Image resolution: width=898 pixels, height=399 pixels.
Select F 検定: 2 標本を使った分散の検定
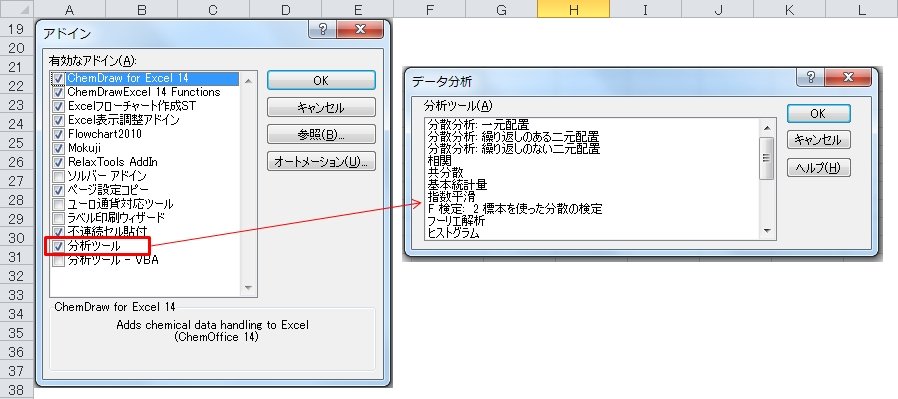[515, 209]
